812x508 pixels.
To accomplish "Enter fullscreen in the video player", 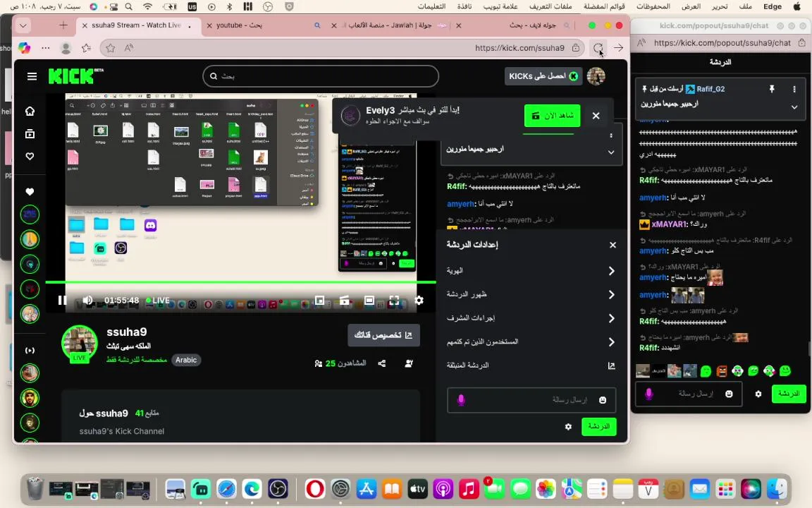I will (394, 300).
